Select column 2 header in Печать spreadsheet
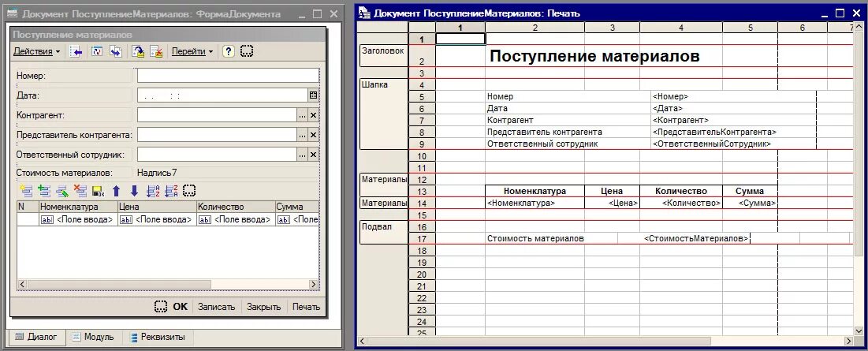 (x=535, y=27)
